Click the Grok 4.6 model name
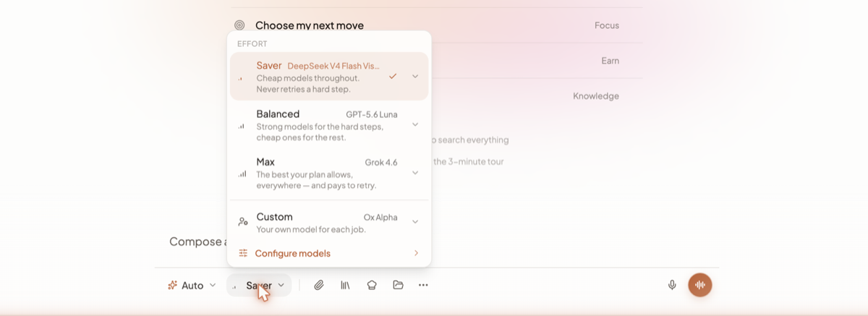 [x=381, y=162]
